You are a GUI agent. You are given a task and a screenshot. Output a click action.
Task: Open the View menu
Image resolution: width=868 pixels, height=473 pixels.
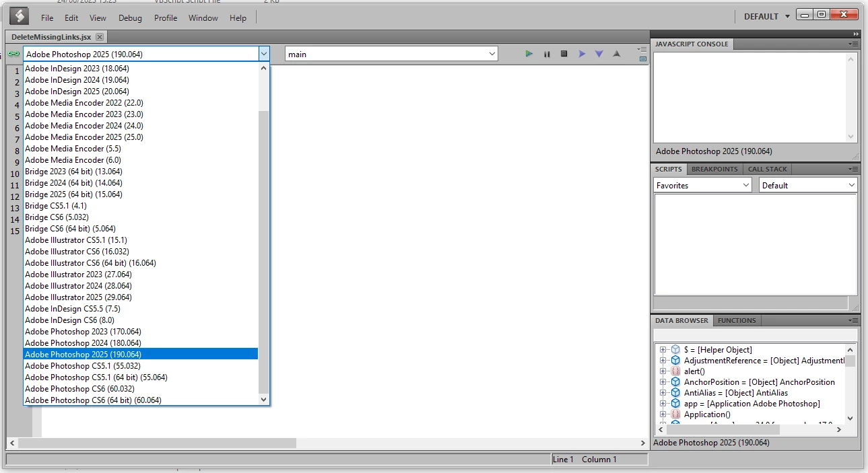pyautogui.click(x=98, y=18)
